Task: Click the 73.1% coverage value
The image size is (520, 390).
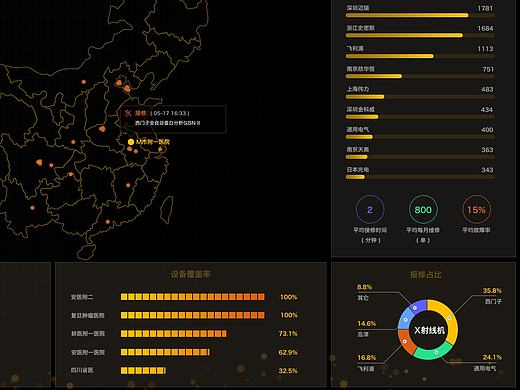Action: pyautogui.click(x=288, y=334)
